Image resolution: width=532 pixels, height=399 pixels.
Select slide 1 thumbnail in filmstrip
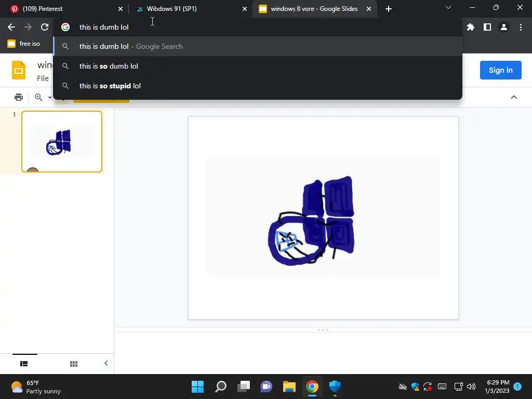tap(62, 141)
